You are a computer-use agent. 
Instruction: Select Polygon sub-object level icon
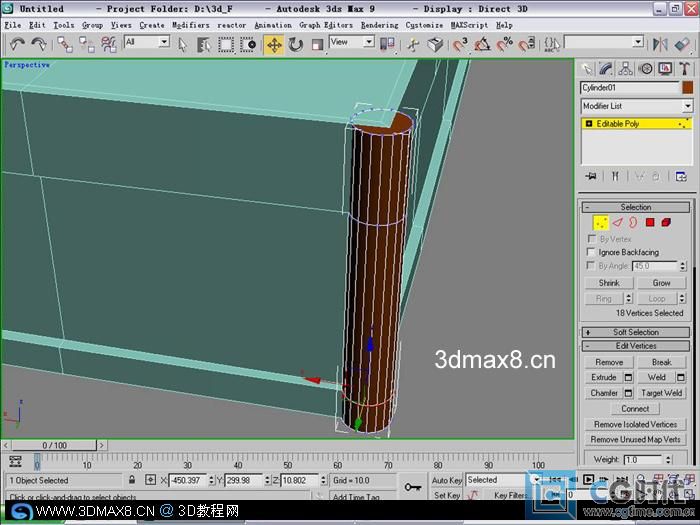tap(650, 222)
